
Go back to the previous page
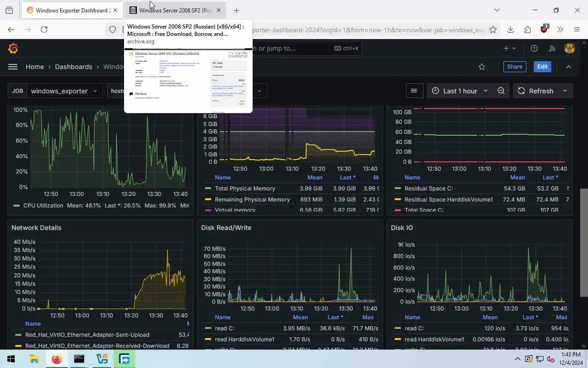[11, 29]
